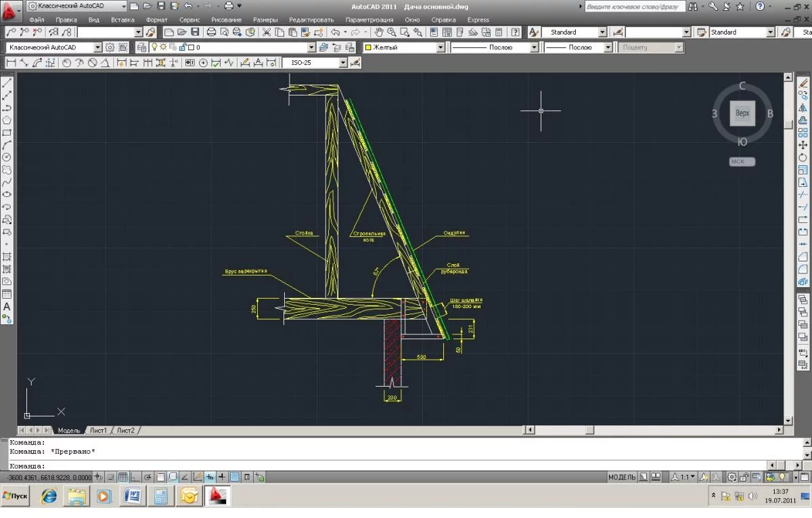Click the Save icon in quick access toolbar

[x=161, y=6]
